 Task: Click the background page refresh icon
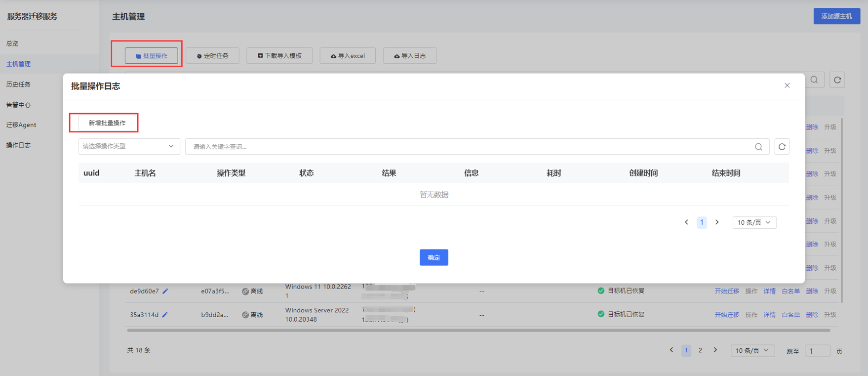[x=837, y=80]
